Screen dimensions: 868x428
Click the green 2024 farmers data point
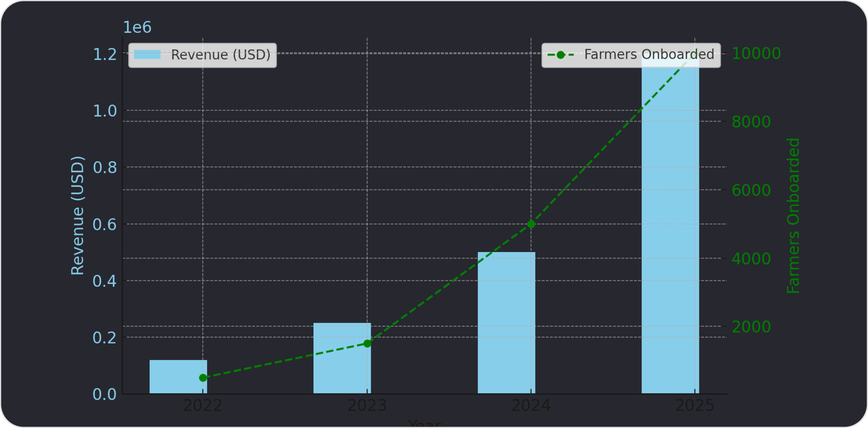531,224
